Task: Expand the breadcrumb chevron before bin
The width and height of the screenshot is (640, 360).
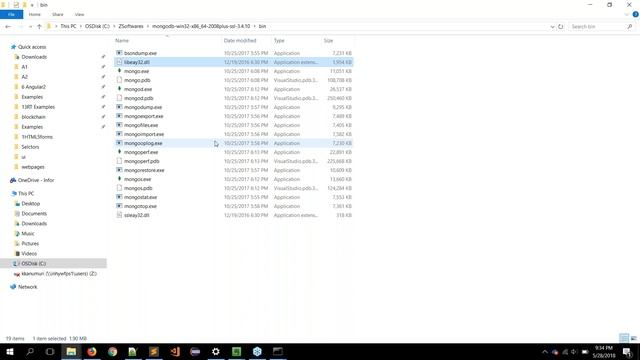Action: (254, 27)
